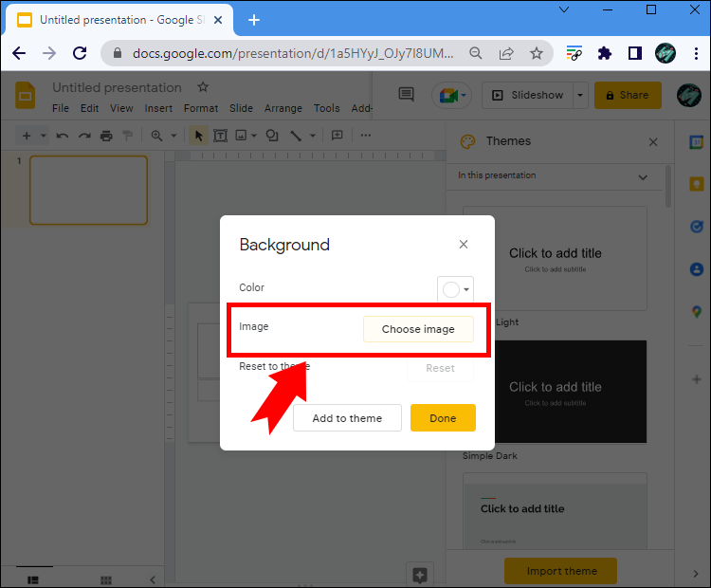Viewport: 711px width, 588px height.
Task: Click the add comment toolbar icon
Action: coord(337,136)
